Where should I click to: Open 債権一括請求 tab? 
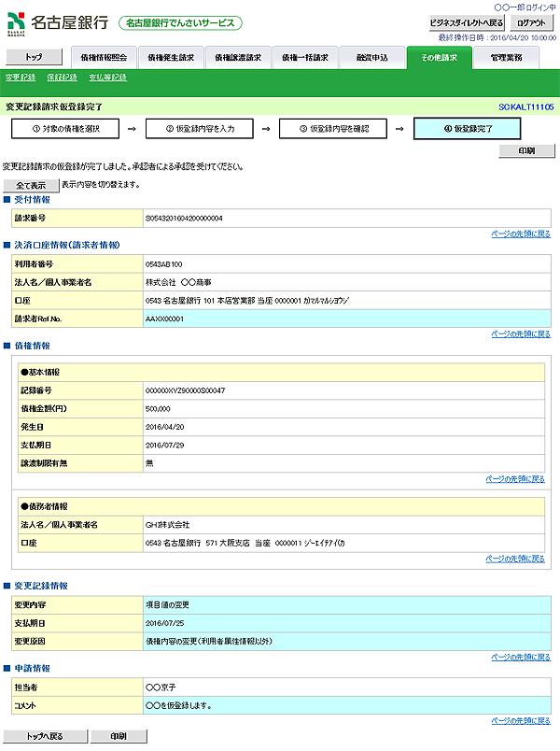click(305, 58)
